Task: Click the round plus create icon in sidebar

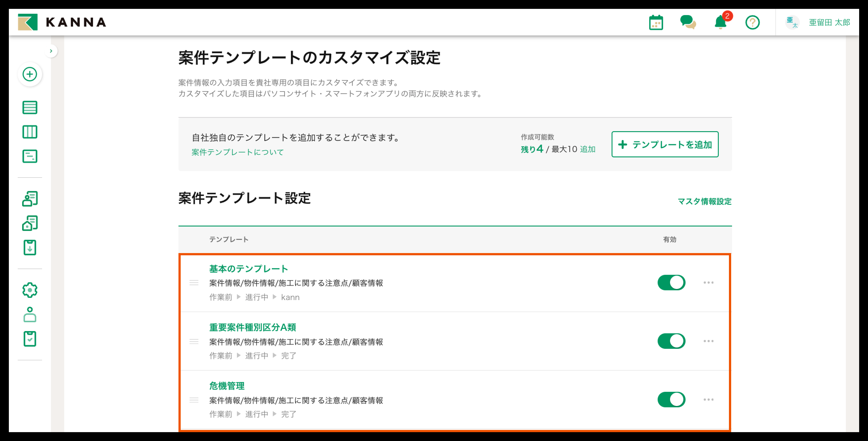Action: click(x=30, y=74)
